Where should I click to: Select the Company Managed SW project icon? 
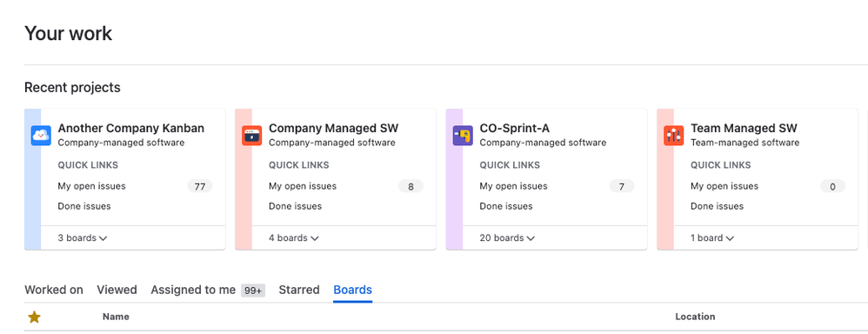click(252, 135)
